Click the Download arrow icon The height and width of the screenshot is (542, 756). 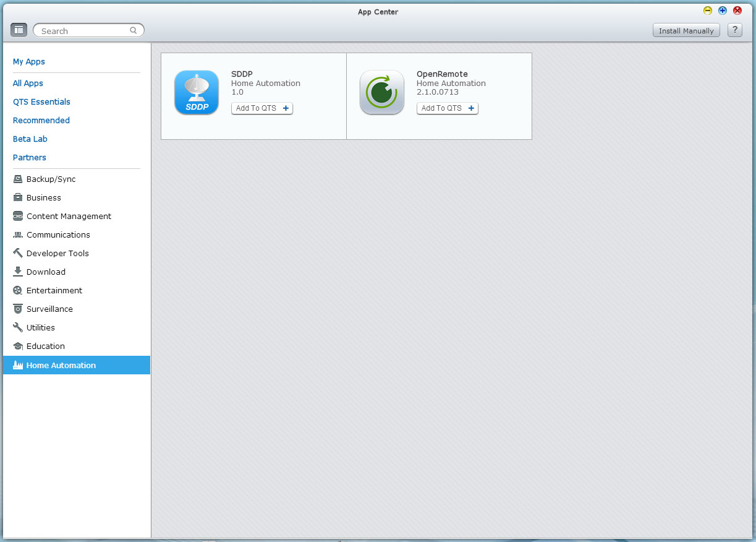click(x=18, y=272)
